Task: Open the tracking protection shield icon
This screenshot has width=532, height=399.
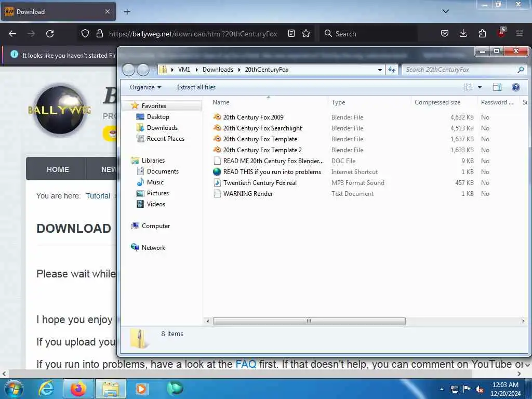Action: tap(85, 33)
